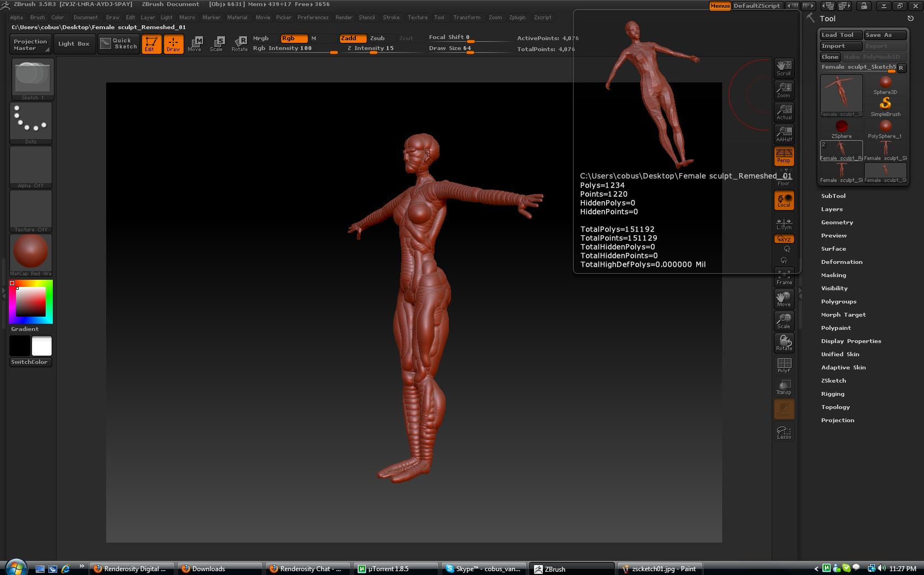Image resolution: width=924 pixels, height=575 pixels.
Task: Click the right shelf Move icon
Action: [784, 299]
